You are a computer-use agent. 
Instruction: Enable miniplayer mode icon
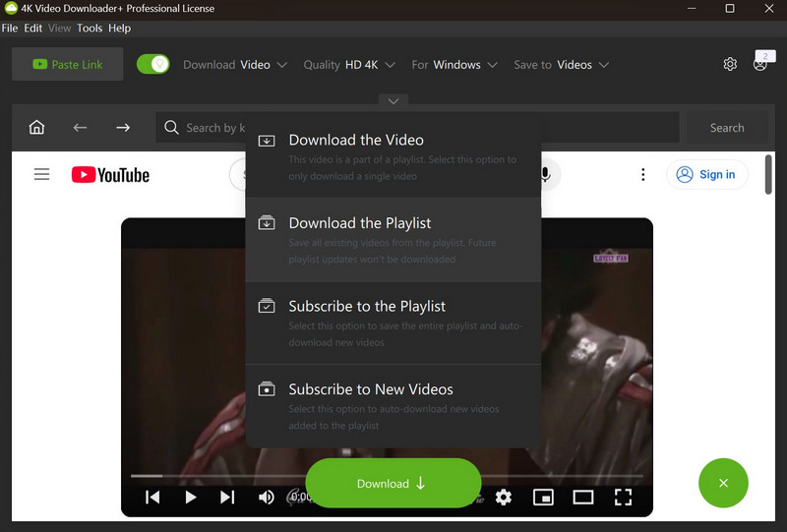tap(543, 497)
